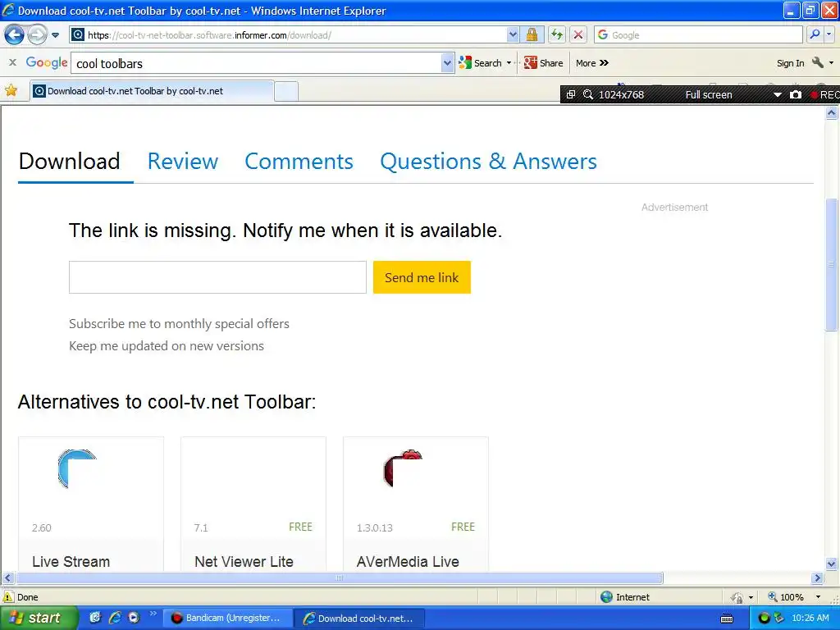Click the horizontal scrollbar right arrow

817,578
